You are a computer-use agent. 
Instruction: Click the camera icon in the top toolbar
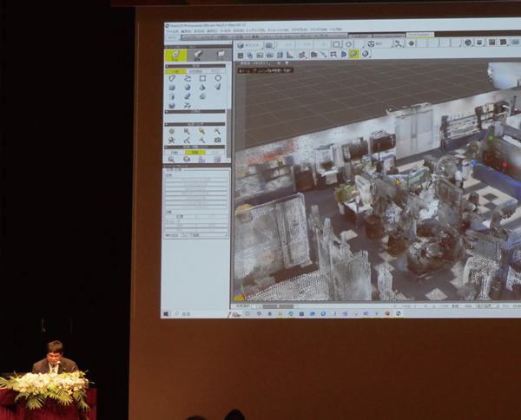coord(269,45)
